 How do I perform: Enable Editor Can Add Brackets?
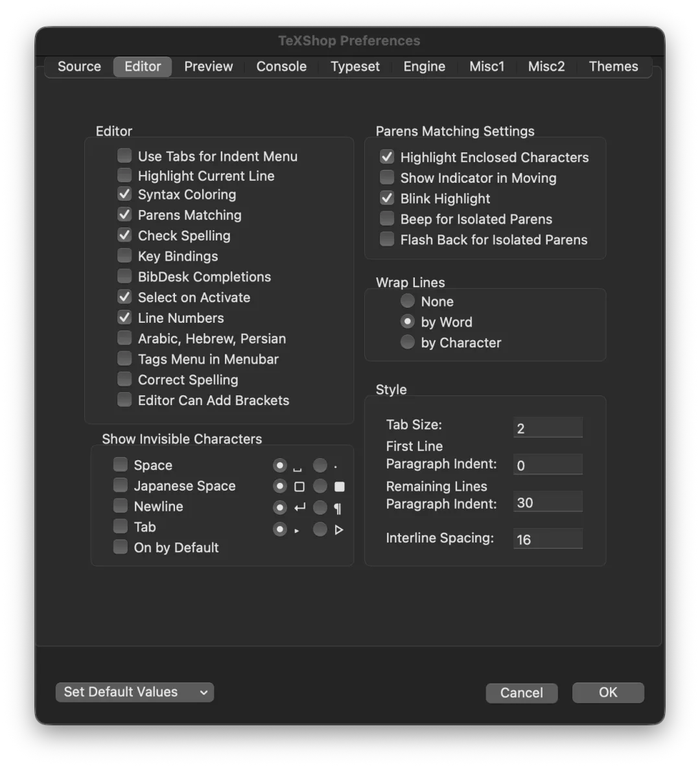point(124,400)
